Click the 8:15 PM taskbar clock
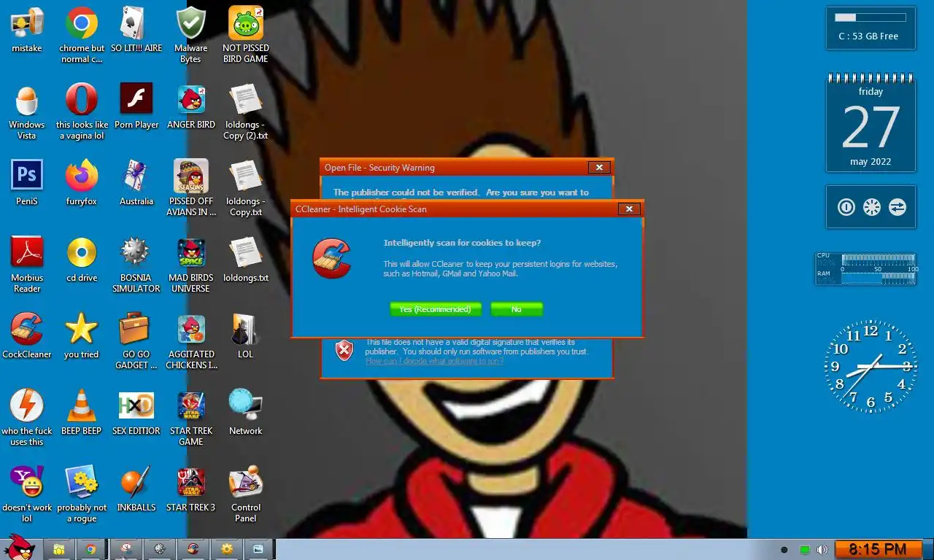Viewport: 934px width, 560px height. coord(877,549)
